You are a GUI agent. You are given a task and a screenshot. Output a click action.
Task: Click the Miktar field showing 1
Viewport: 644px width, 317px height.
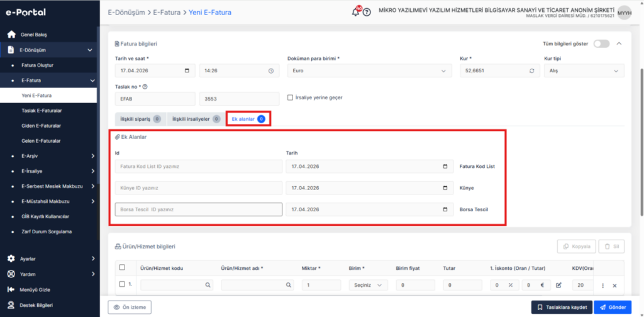(321, 285)
